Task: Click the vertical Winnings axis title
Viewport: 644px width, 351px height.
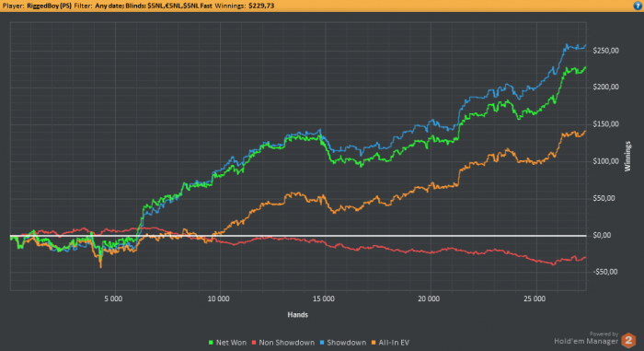Action: click(x=627, y=156)
